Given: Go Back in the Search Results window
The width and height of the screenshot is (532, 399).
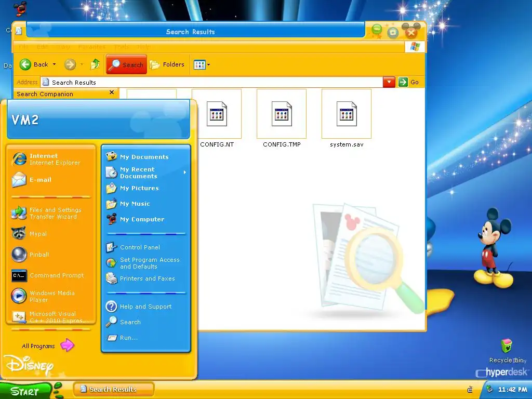Looking at the screenshot, I should point(34,64).
